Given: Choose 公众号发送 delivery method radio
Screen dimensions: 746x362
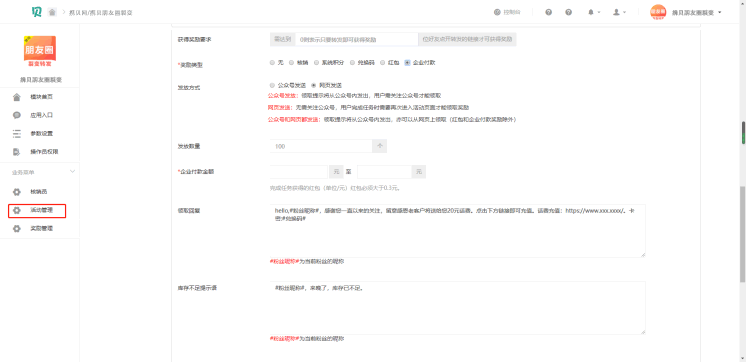Looking at the screenshot, I should tap(272, 86).
